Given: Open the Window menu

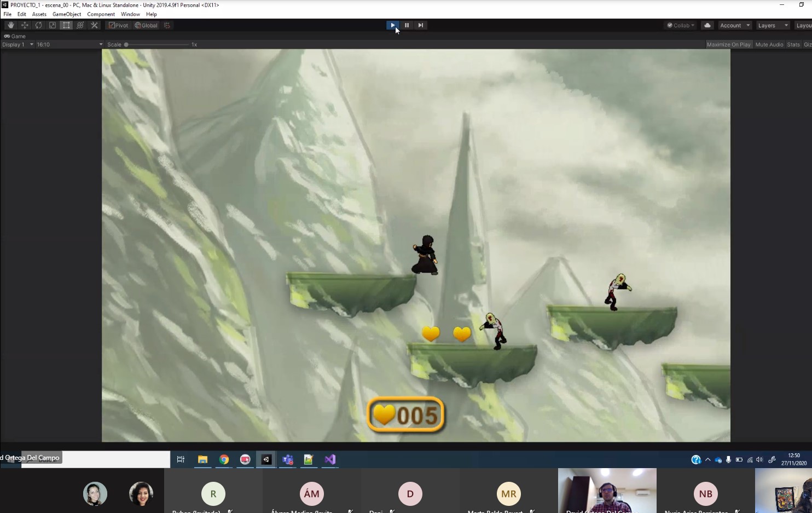Looking at the screenshot, I should [x=130, y=14].
